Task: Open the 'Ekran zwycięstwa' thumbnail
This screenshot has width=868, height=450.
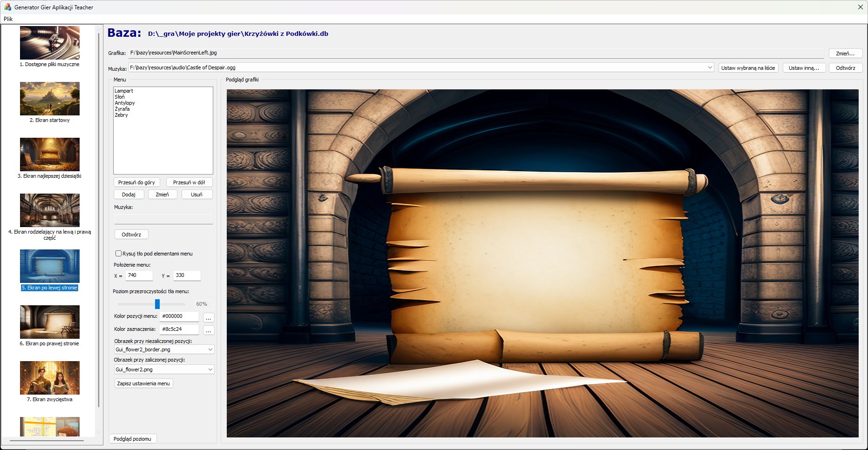Action: [x=50, y=378]
